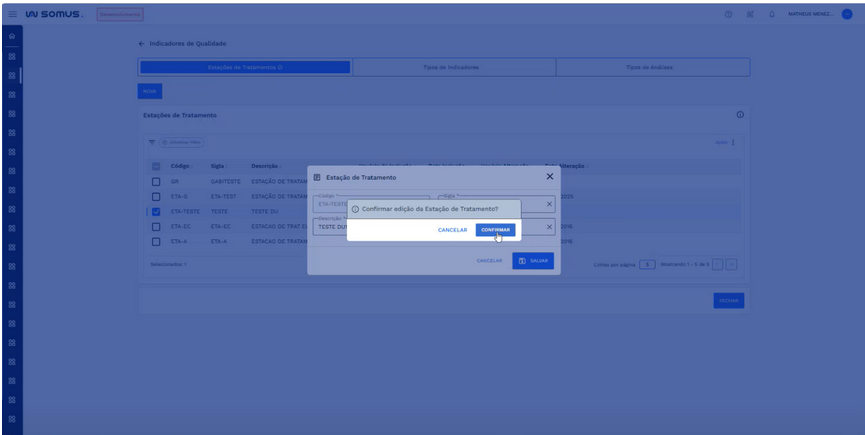Click the Salvar button with disk icon
This screenshot has width=865, height=435.
coord(533,260)
